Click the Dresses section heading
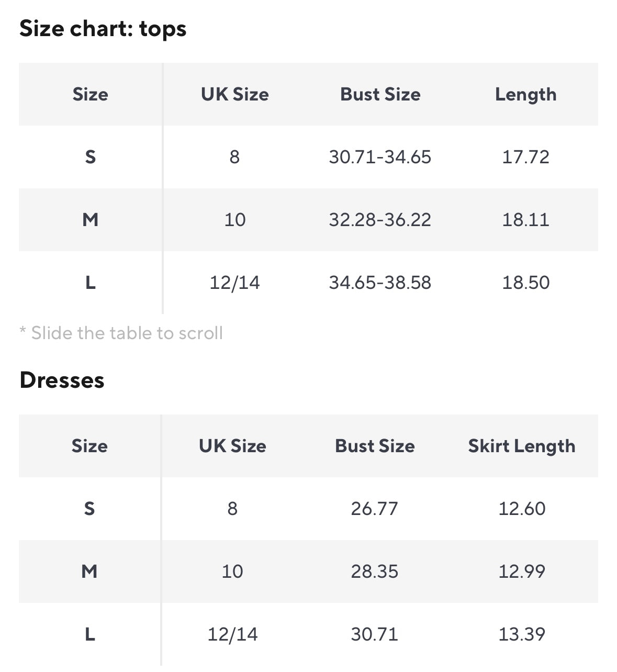 pos(62,380)
